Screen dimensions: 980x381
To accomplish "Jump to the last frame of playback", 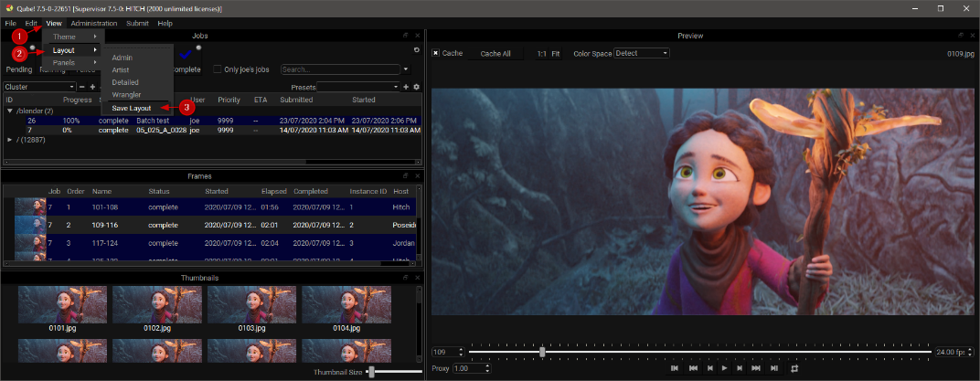I will 774,368.
